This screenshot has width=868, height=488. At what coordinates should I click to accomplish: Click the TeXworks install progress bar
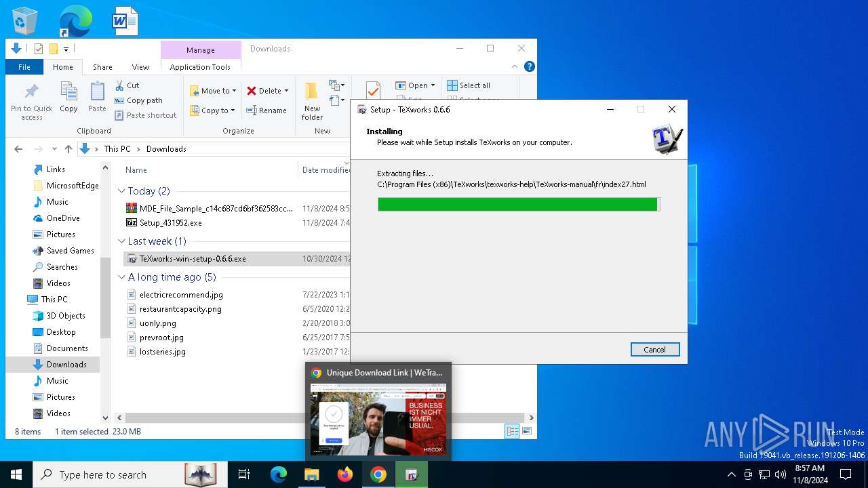pyautogui.click(x=519, y=204)
